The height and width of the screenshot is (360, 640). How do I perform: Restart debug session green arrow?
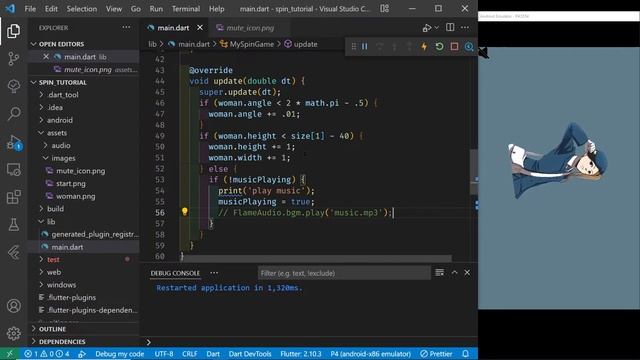439,47
